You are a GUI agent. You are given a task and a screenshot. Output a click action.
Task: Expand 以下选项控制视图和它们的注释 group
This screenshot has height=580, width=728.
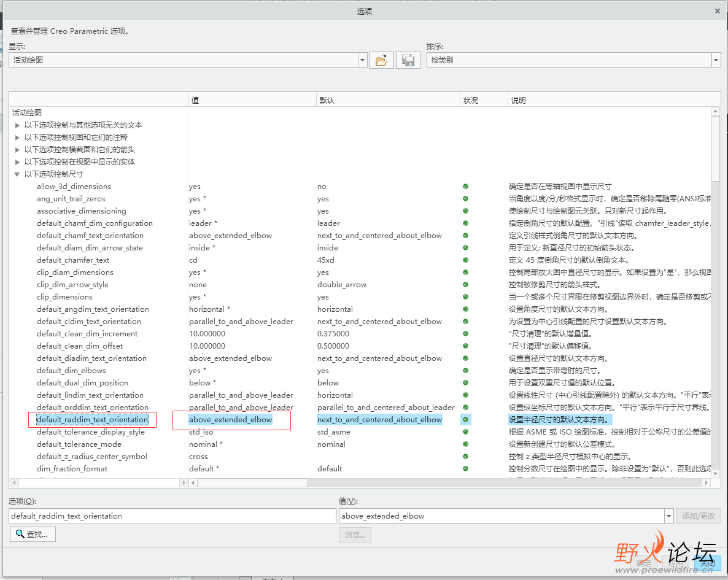coord(17,137)
